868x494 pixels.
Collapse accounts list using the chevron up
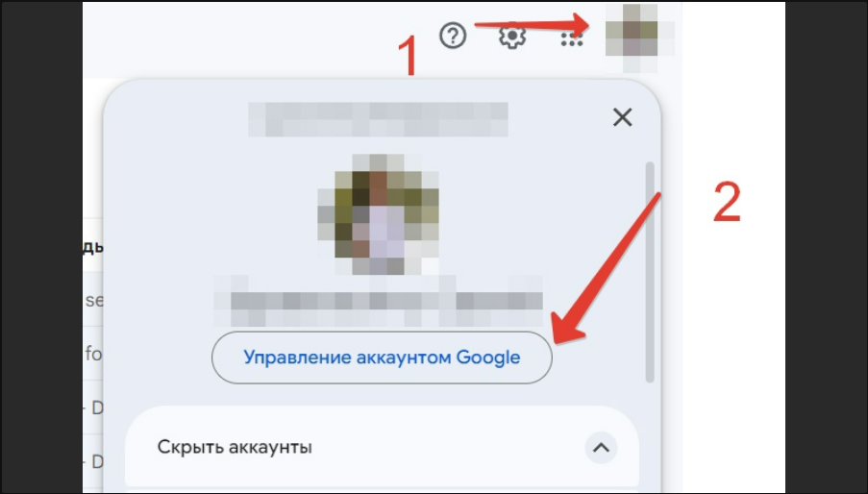coord(601,448)
